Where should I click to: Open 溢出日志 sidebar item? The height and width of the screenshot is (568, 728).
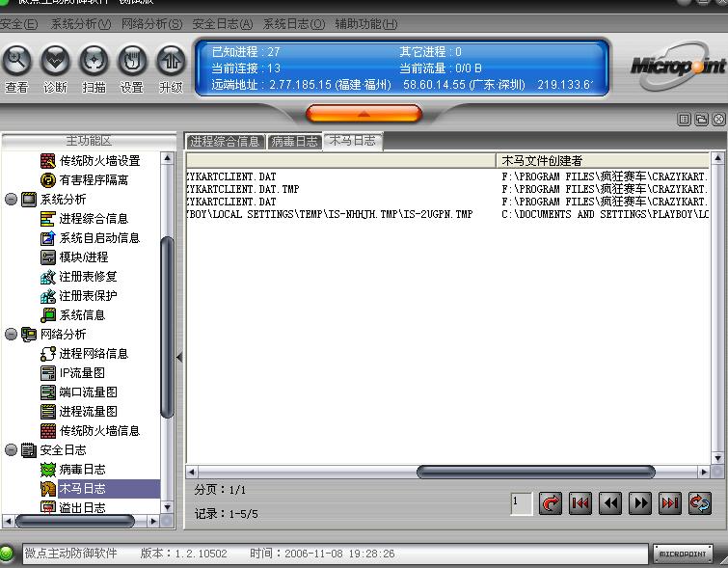coord(73,507)
